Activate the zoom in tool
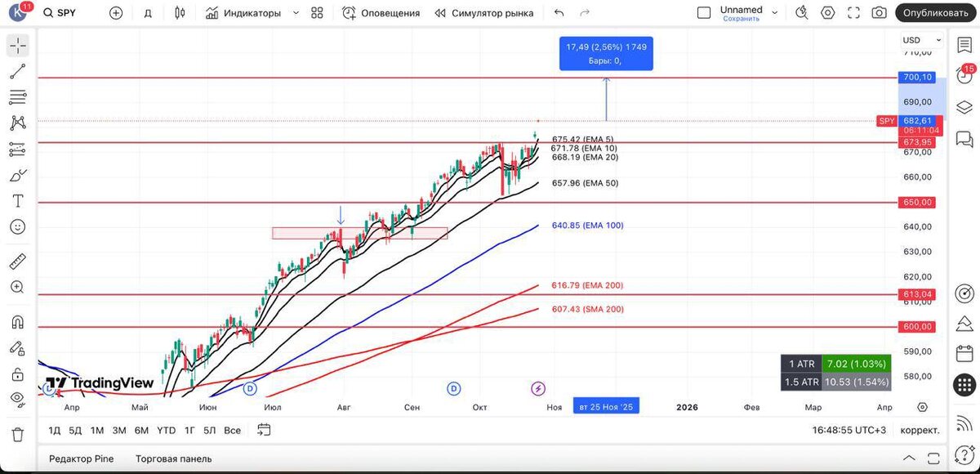Image resolution: width=980 pixels, height=474 pixels. [x=18, y=287]
